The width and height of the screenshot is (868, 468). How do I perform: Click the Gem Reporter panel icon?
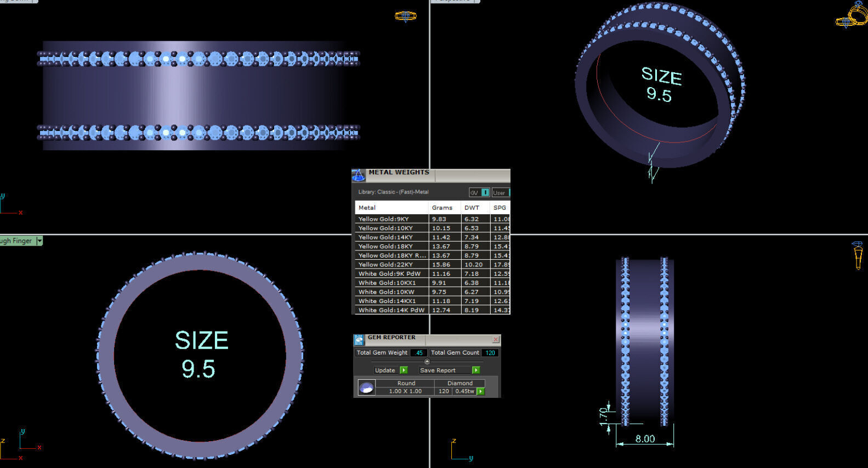pyautogui.click(x=359, y=340)
